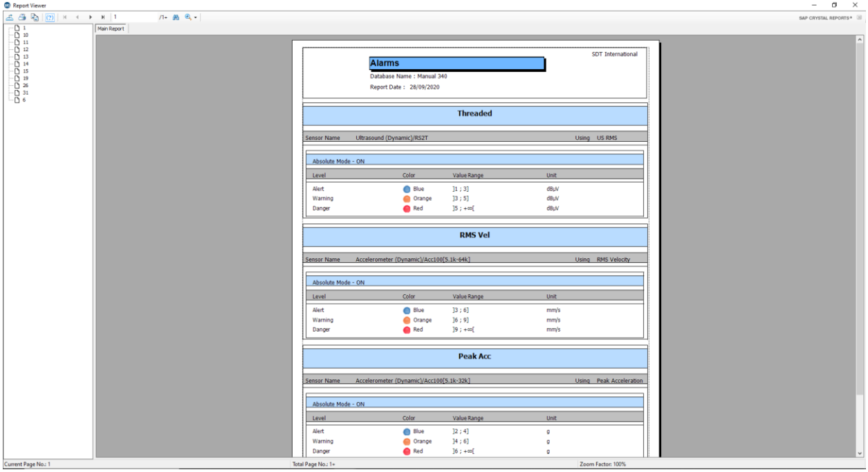This screenshot has width=868, height=472.
Task: Click the scrollbar up arrow
Action: pos(860,39)
